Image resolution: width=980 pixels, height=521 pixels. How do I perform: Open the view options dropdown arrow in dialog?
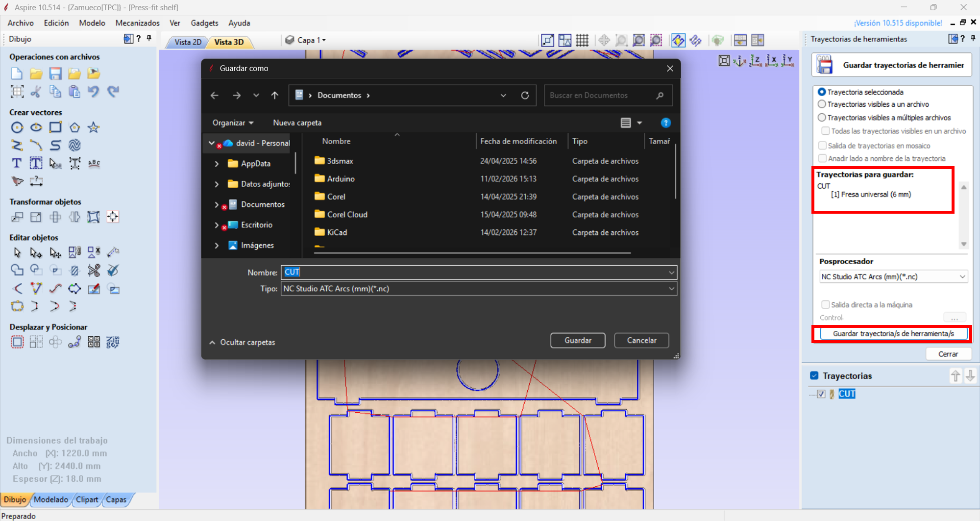click(x=639, y=123)
